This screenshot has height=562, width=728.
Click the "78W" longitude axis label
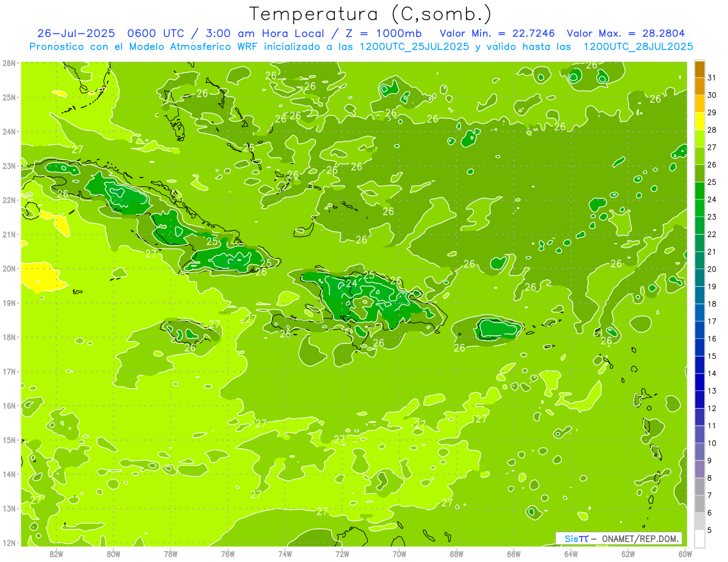point(170,554)
